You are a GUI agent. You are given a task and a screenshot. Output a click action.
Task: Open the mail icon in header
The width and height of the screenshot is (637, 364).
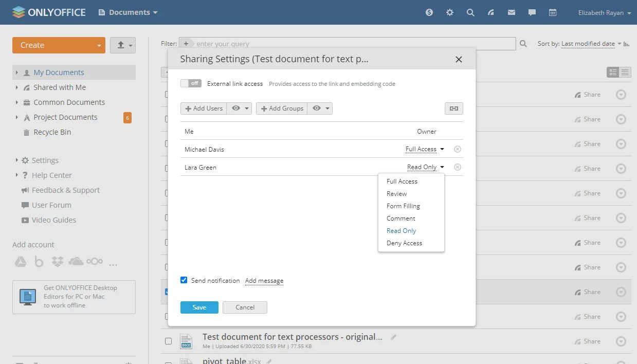512,12
